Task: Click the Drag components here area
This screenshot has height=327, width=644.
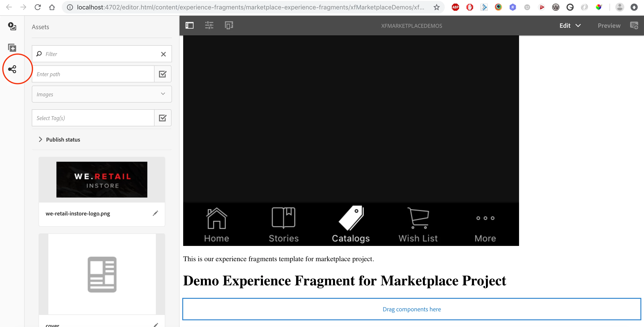Action: pos(412,309)
